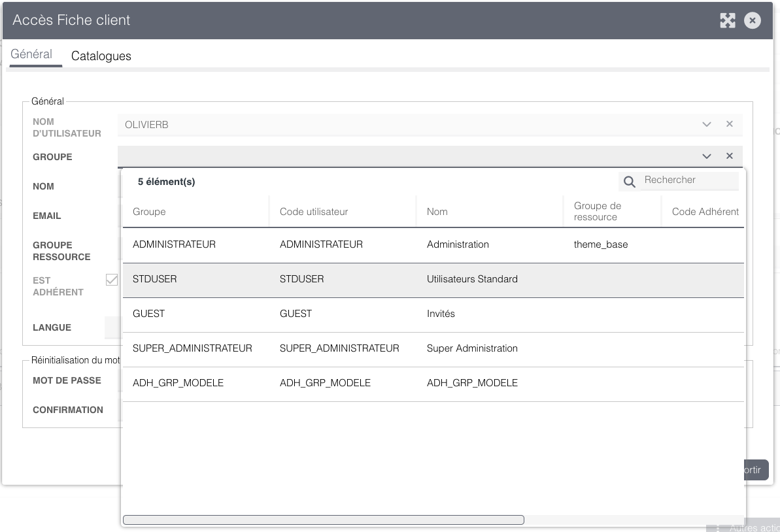This screenshot has width=780, height=532.
Task: Click the horizontal scrollbar of the list
Action: [324, 520]
